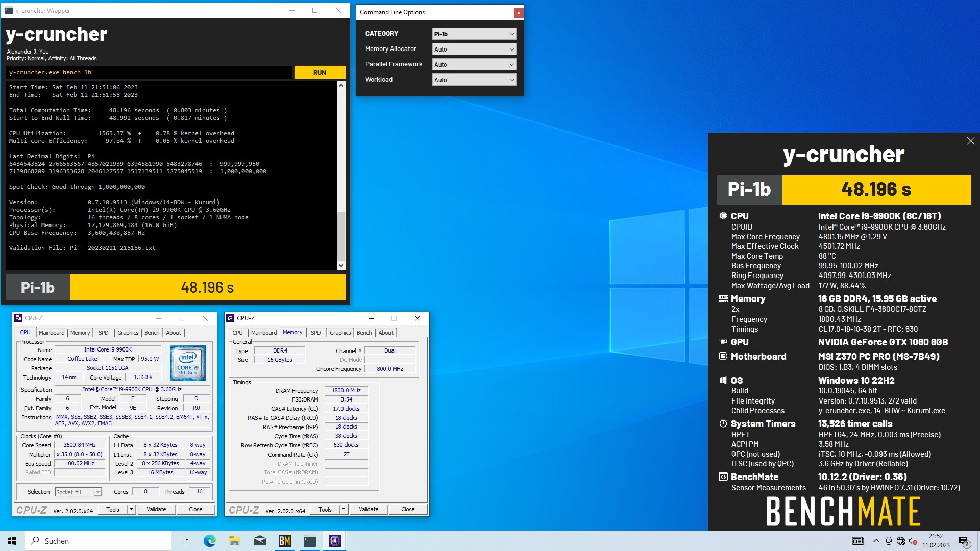Switch to Memory tab in left CPU-Z
Screen dimensions: 980x551
(80, 333)
